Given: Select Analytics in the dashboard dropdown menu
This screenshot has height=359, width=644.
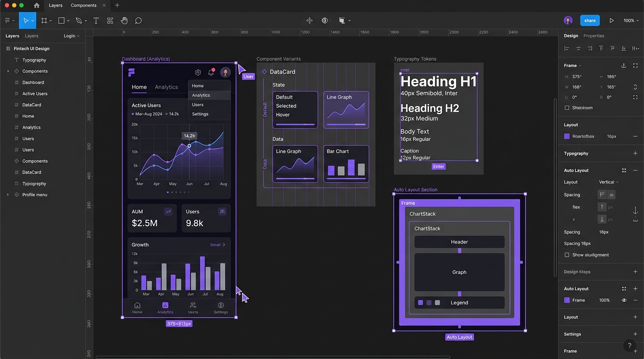Looking at the screenshot, I should tap(209, 95).
